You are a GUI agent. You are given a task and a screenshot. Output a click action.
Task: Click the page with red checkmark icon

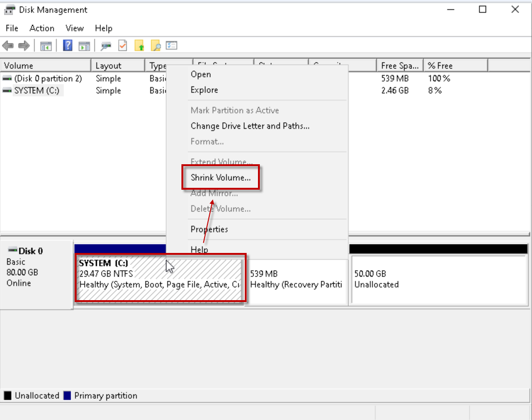123,46
